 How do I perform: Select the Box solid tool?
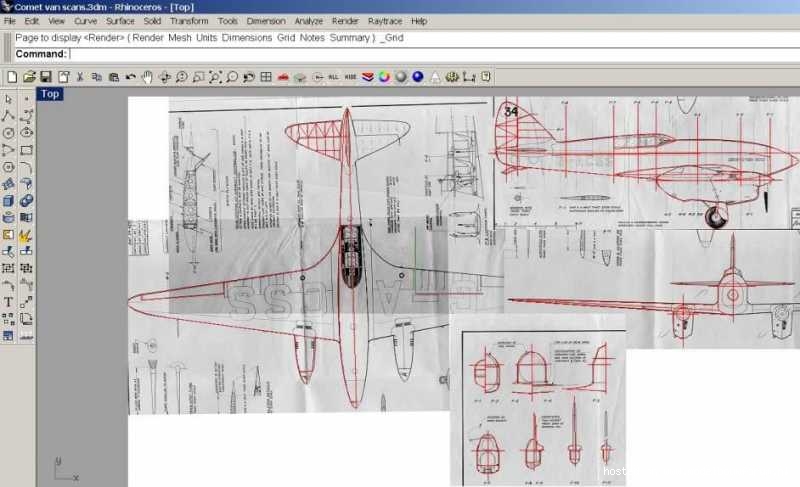pos(8,200)
